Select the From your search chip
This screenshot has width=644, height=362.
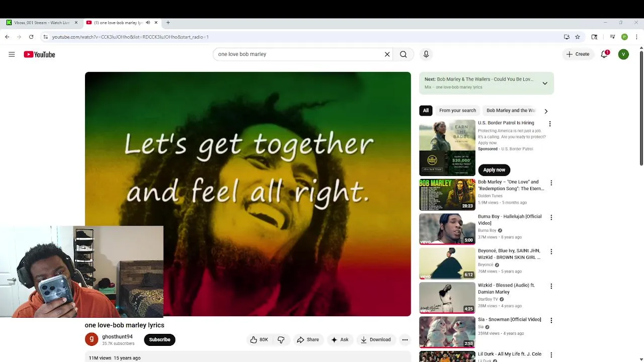pos(457,111)
